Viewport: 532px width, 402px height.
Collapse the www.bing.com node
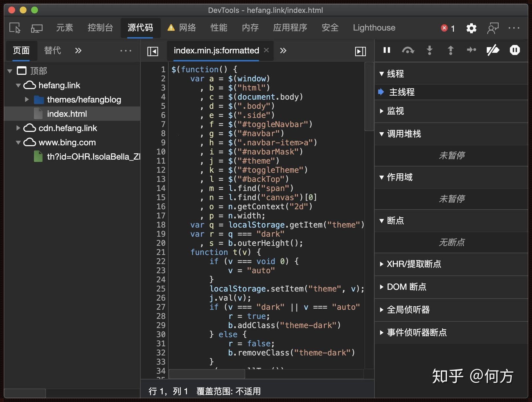click(x=18, y=142)
